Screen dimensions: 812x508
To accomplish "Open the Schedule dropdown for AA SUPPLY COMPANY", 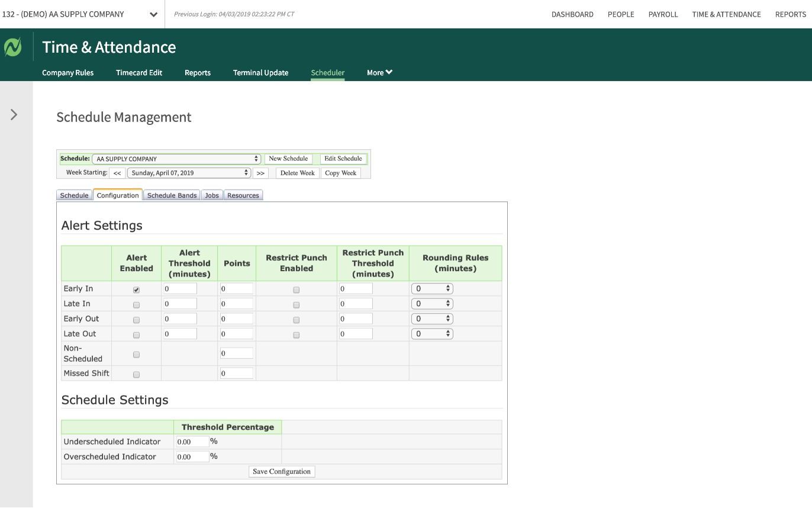I will click(176, 159).
